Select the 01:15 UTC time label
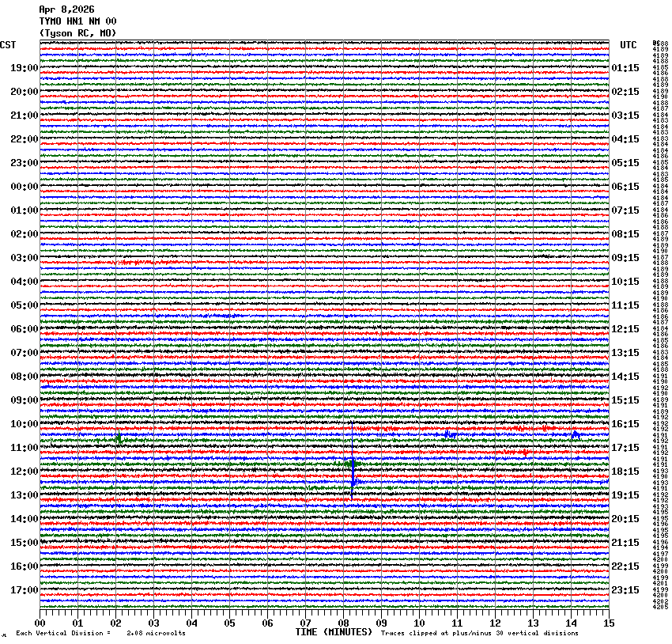The image size is (672, 644). point(625,68)
